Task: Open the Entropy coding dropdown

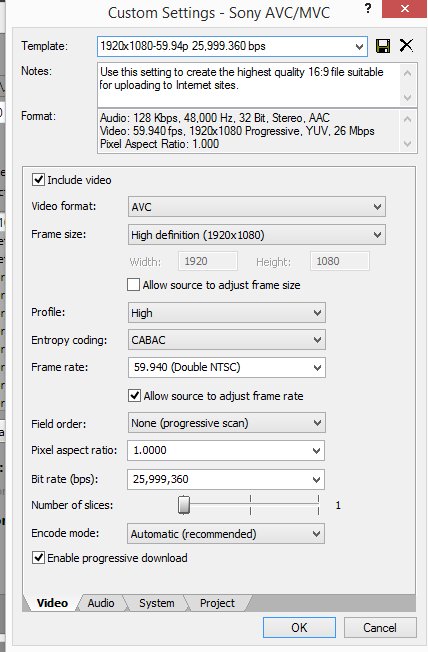Action: pyautogui.click(x=227, y=340)
